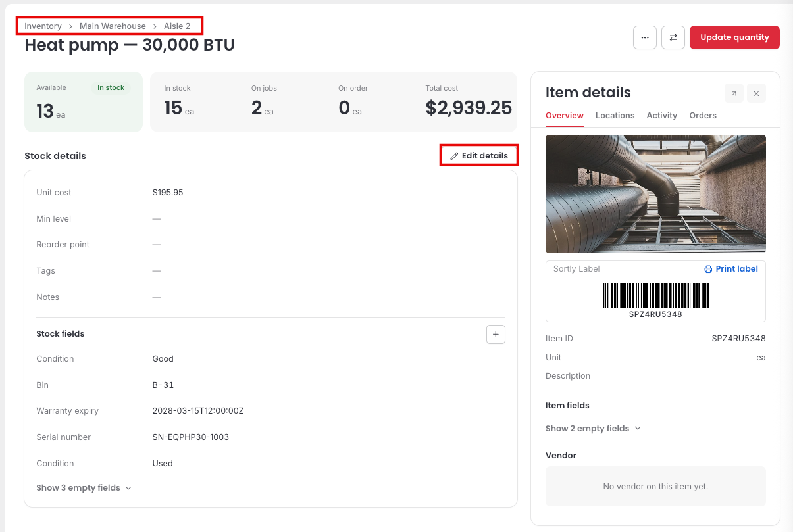
Task: Click the SPZ4RU5348 barcode image
Action: coord(655,296)
